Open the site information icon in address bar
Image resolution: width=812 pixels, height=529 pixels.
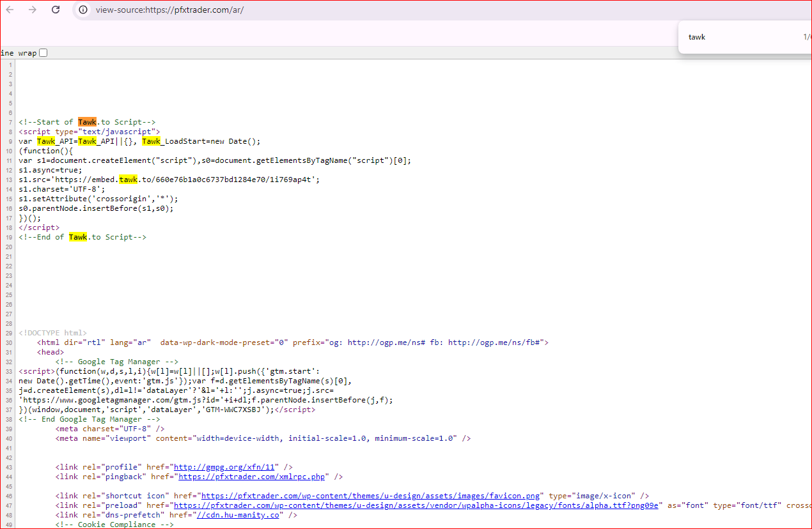point(83,10)
